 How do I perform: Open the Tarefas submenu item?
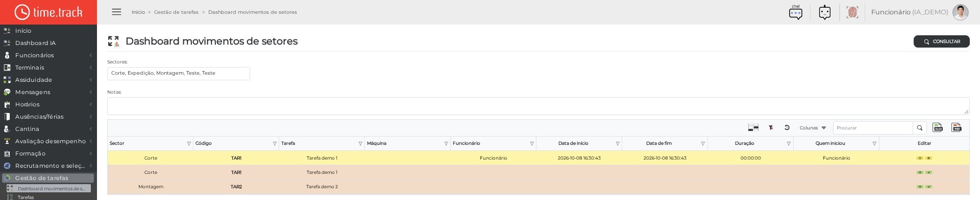tap(26, 197)
